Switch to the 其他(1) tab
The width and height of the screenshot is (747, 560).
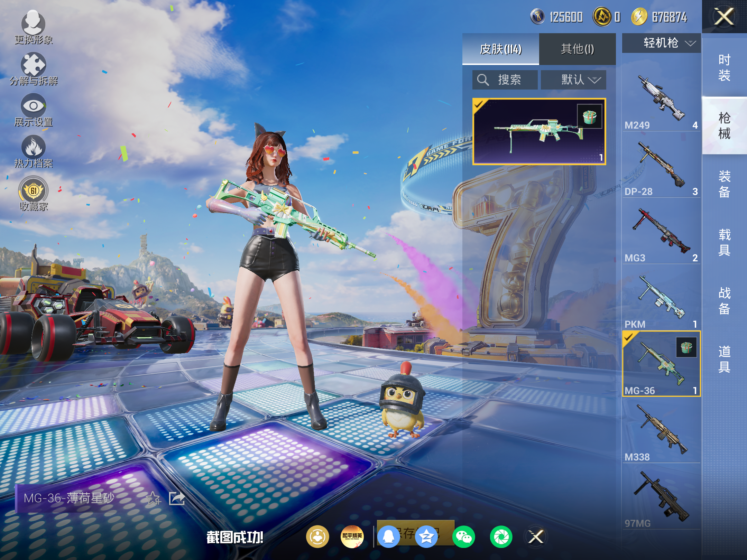click(x=578, y=49)
